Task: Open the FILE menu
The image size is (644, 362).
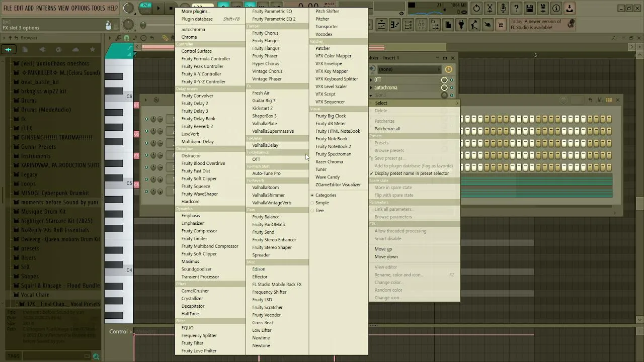Action: point(8,8)
